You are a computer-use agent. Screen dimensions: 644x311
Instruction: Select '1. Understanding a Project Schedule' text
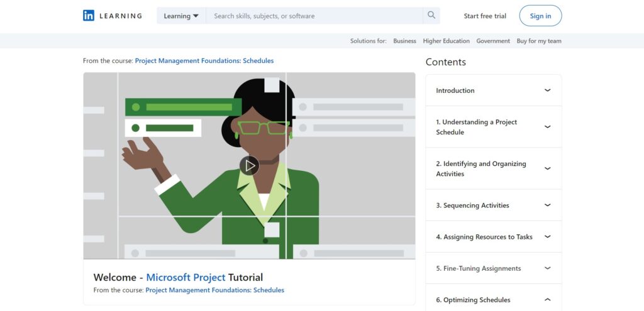pos(477,127)
